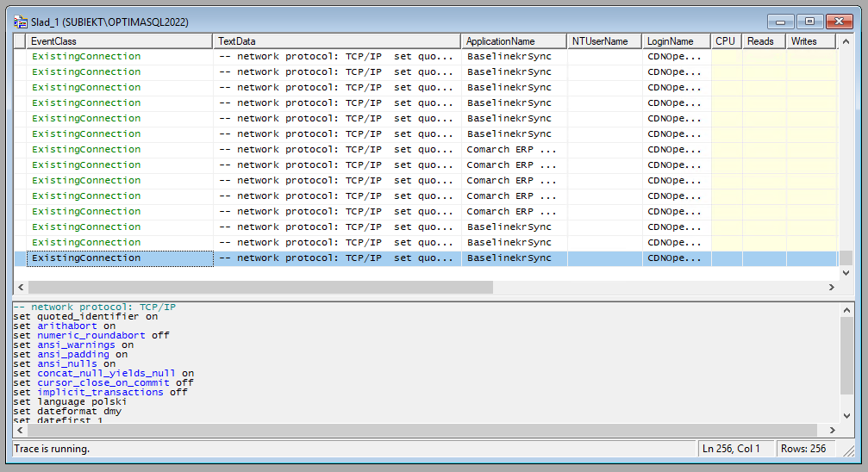Click the 'set ansi_padding on' line
Screen dimensions: 868x472
click(x=71, y=354)
